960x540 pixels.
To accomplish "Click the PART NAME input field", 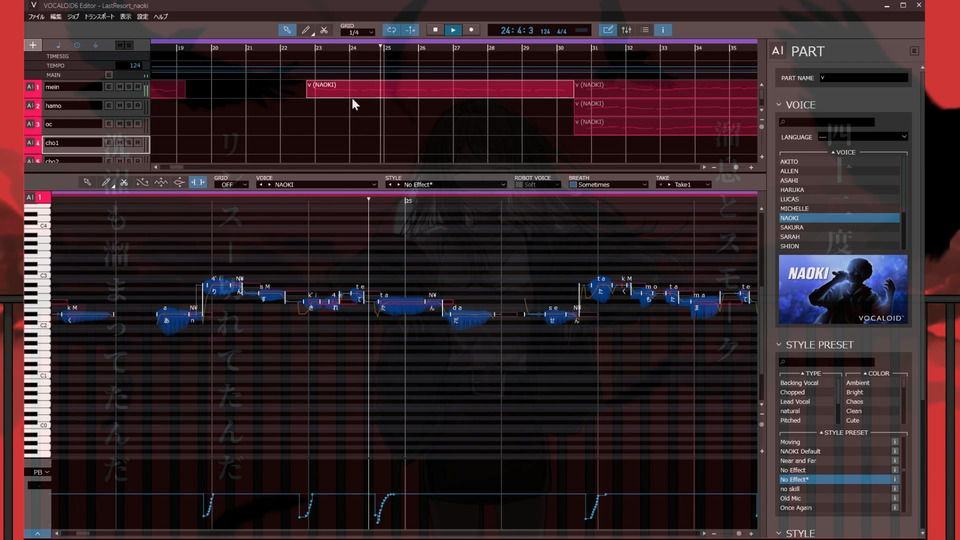I will point(864,78).
